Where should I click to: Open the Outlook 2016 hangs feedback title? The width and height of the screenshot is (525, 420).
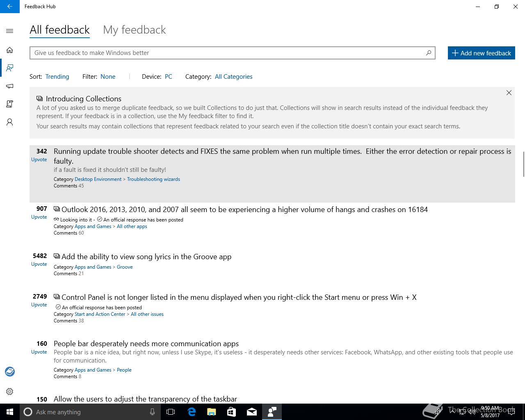(244, 210)
